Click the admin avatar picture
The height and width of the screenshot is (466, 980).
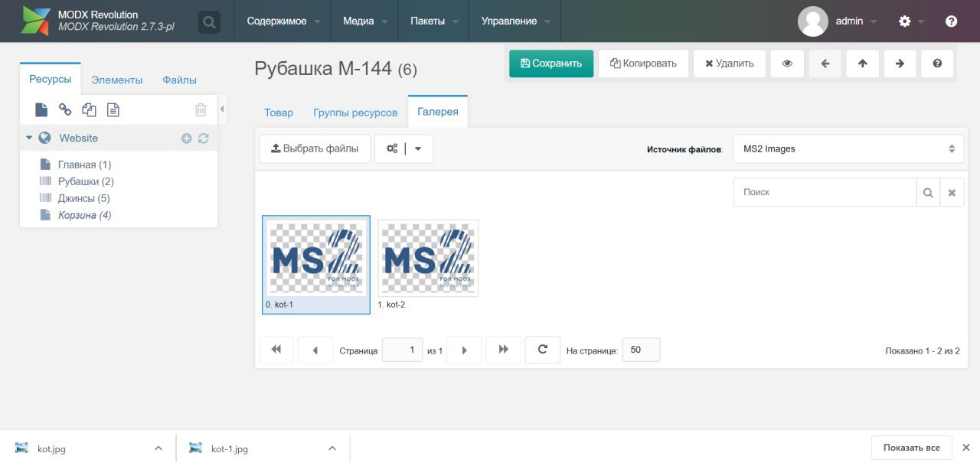813,21
